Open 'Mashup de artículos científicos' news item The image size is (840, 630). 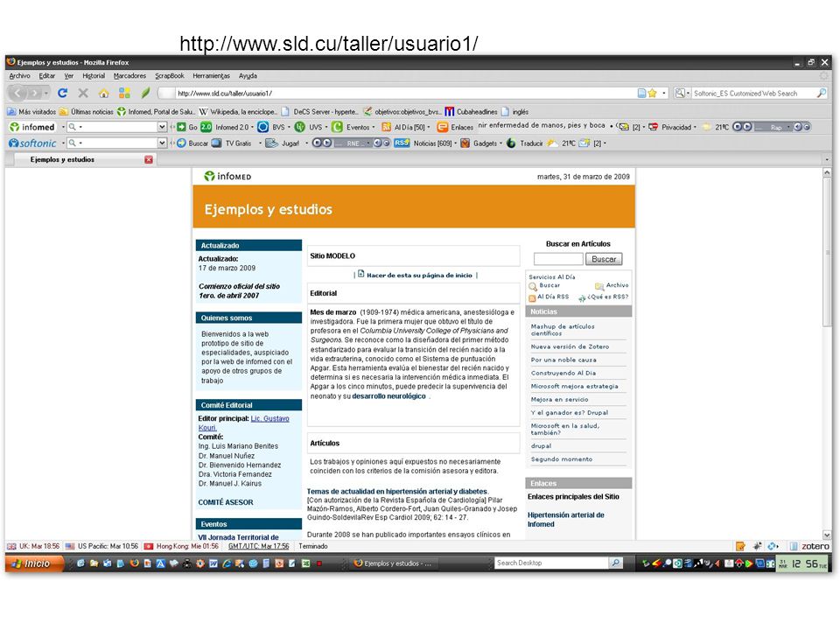(x=563, y=330)
